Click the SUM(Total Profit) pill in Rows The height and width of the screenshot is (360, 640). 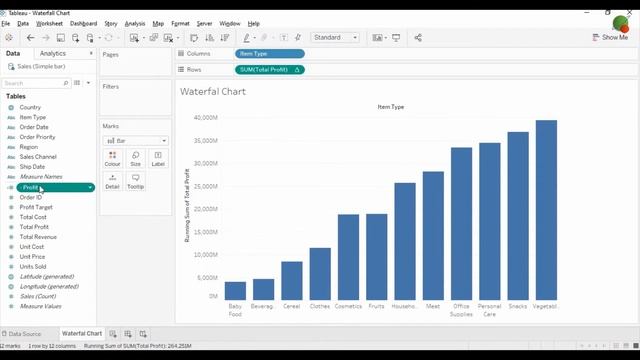[270, 70]
